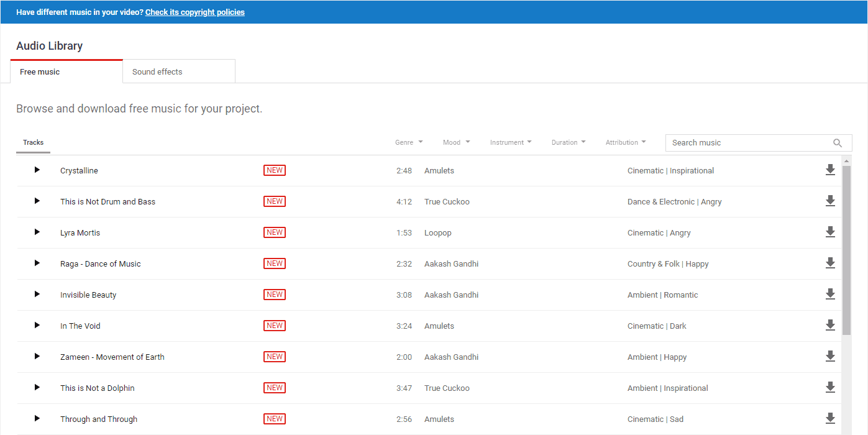The width and height of the screenshot is (868, 435).
Task: Expand the Attribution filter dropdown
Action: [626, 142]
